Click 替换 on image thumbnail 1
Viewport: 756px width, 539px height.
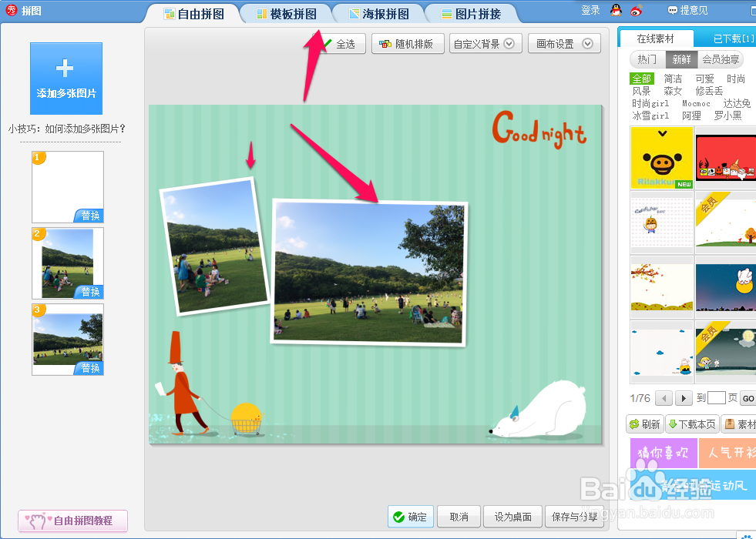click(89, 216)
